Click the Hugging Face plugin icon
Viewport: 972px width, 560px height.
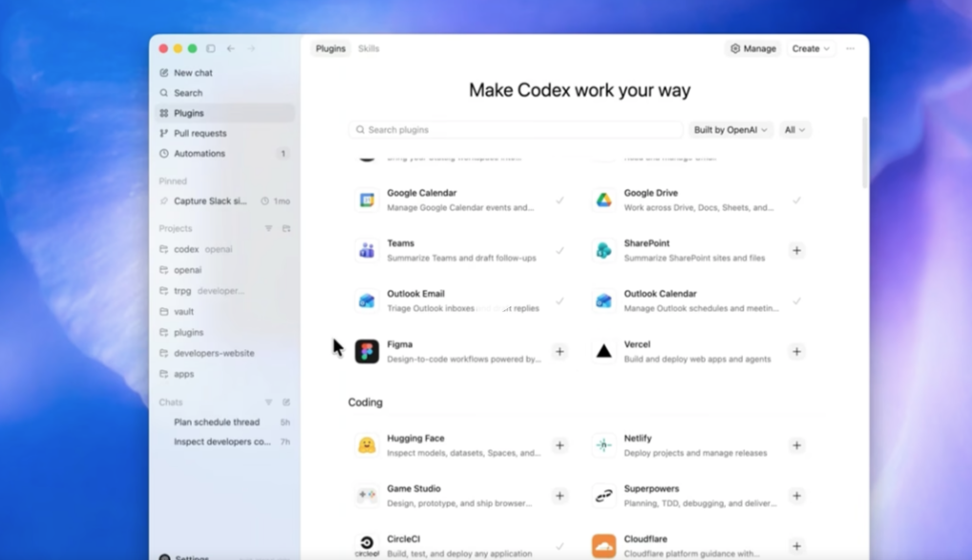tap(367, 446)
